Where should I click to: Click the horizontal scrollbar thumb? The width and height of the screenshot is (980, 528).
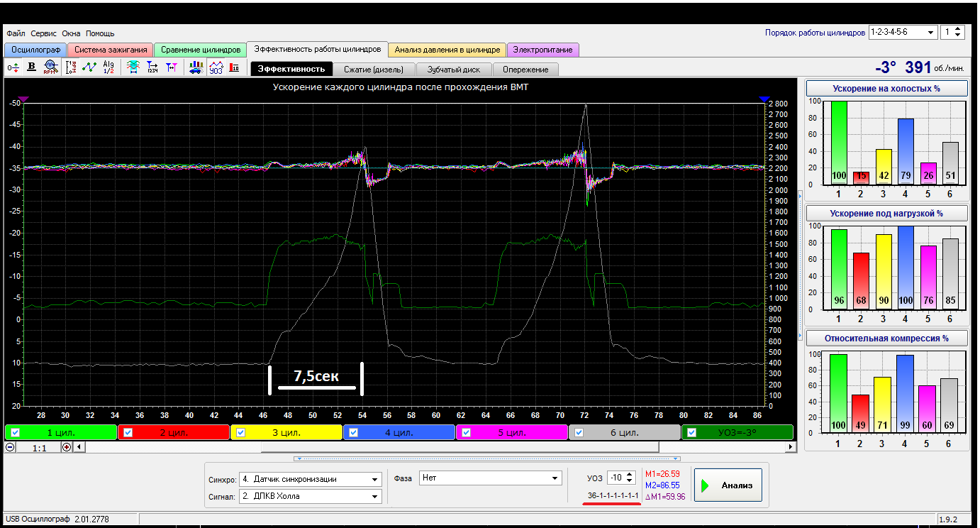460,447
